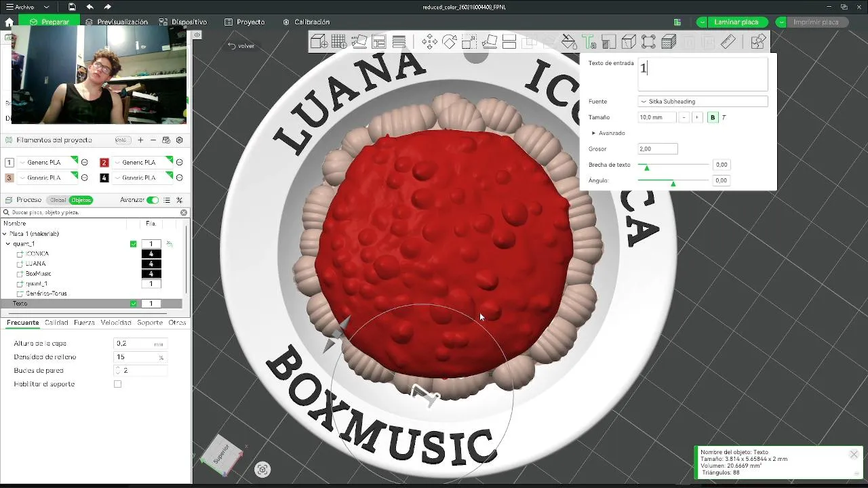868x488 pixels.
Task: Switch process scope to Global
Action: pos(58,200)
